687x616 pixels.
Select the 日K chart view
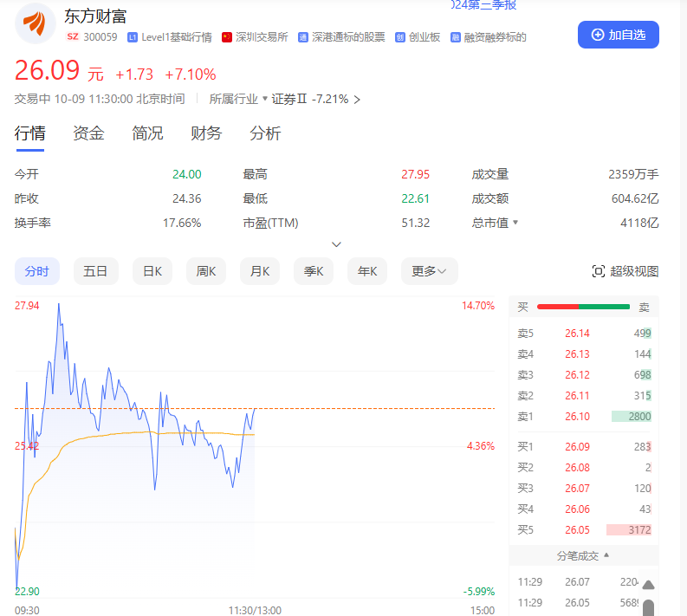click(x=152, y=271)
